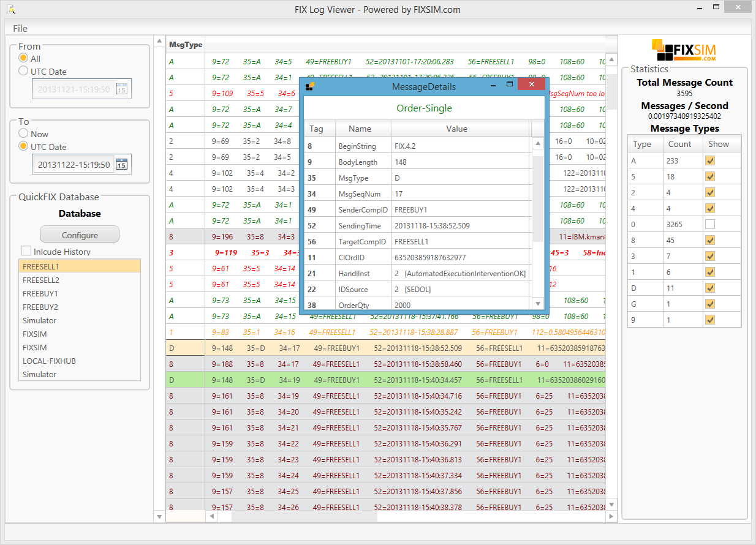Click the ClOrdID value 635203859187632977
The image size is (756, 545).
[x=430, y=257]
